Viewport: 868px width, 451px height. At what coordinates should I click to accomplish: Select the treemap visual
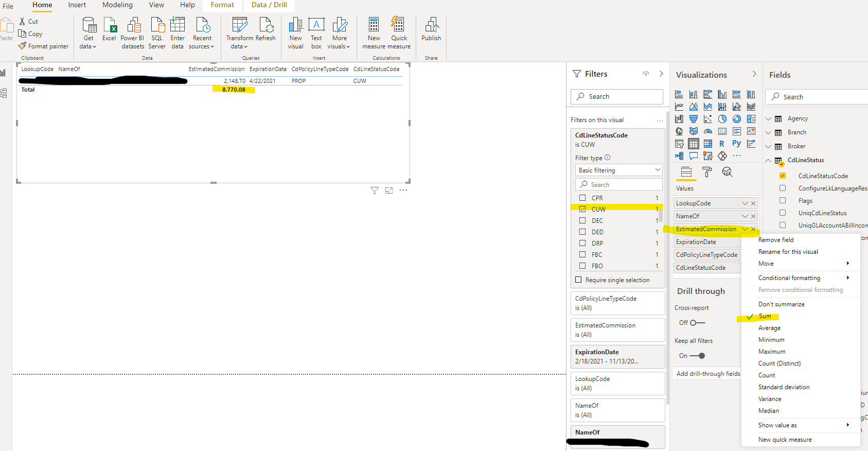click(x=751, y=119)
